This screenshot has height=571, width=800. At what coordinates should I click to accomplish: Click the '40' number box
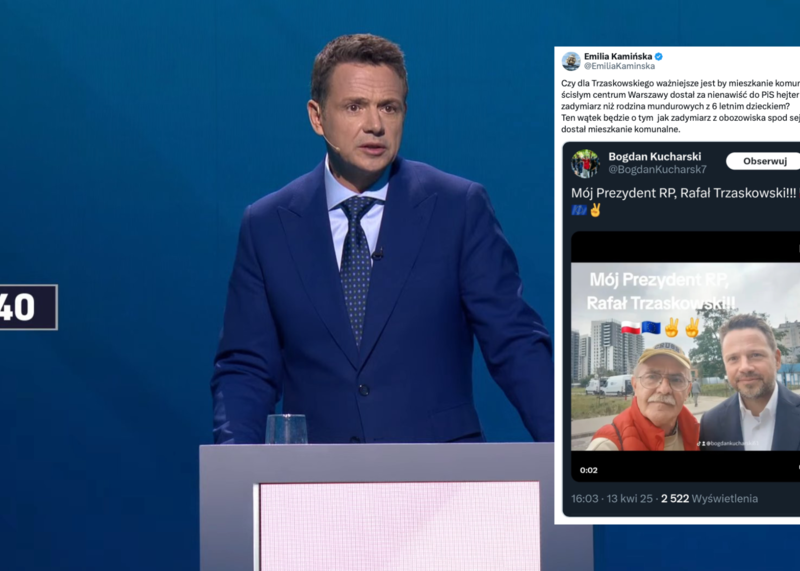pos(28,307)
